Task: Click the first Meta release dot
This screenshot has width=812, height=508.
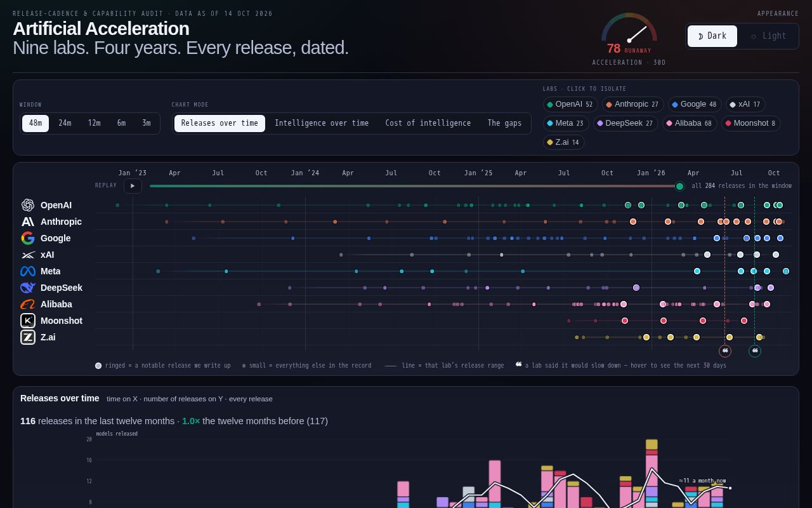Action: [158, 271]
